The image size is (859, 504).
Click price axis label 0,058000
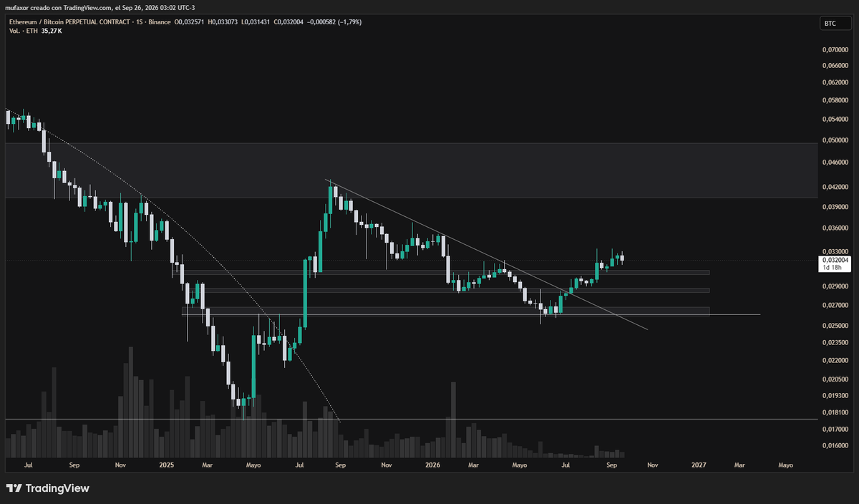coord(834,100)
